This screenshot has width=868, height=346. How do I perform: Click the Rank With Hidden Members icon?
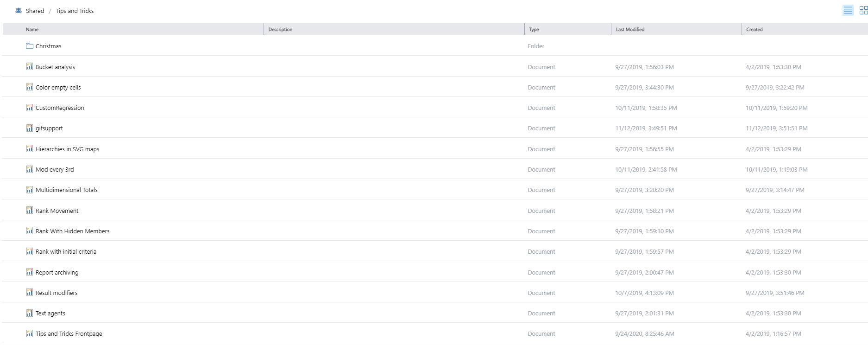[x=30, y=231]
